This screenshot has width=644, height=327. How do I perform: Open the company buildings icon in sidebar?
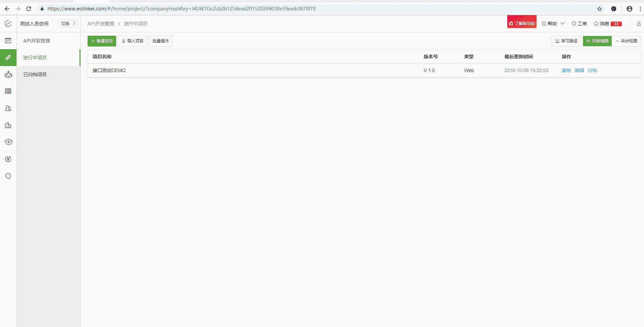tap(8, 125)
